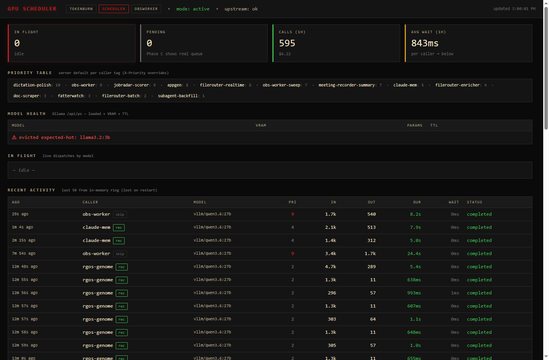Click doc-scraper in the priority table
The width and height of the screenshot is (549, 360).
coord(26,96)
